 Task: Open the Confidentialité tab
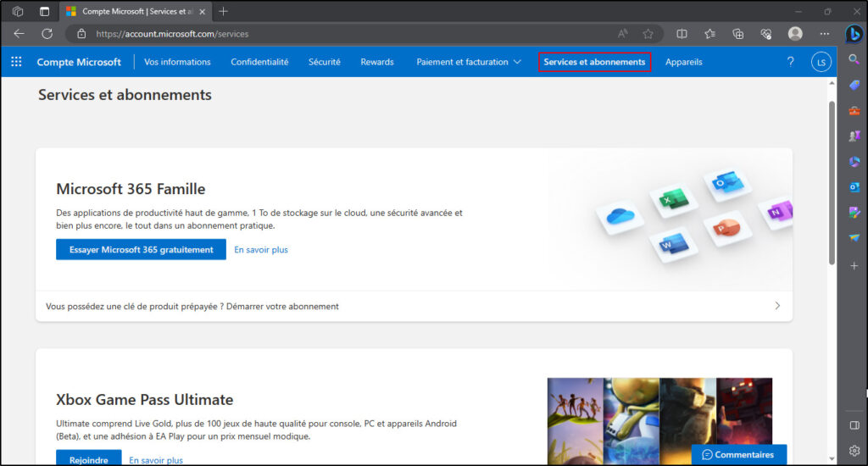pos(259,62)
